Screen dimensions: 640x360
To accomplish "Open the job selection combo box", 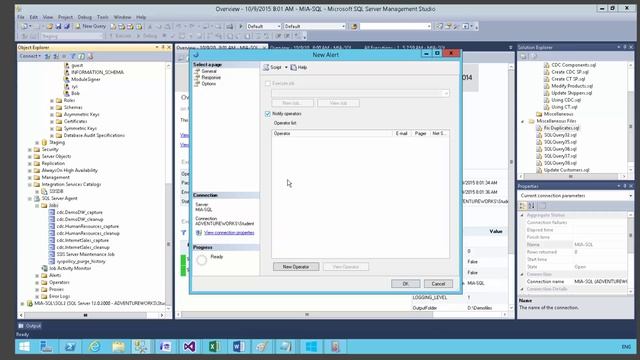I will pos(360,93).
